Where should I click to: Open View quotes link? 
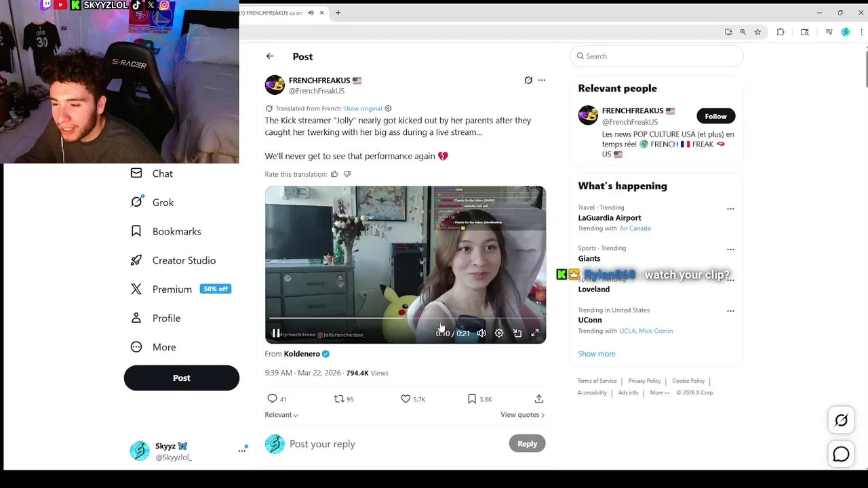[x=522, y=415]
